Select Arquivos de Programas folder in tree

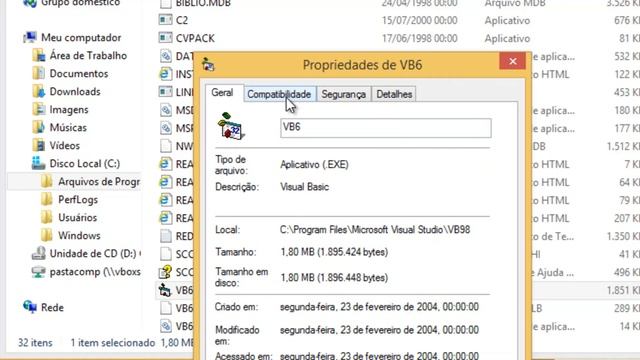[99, 182]
